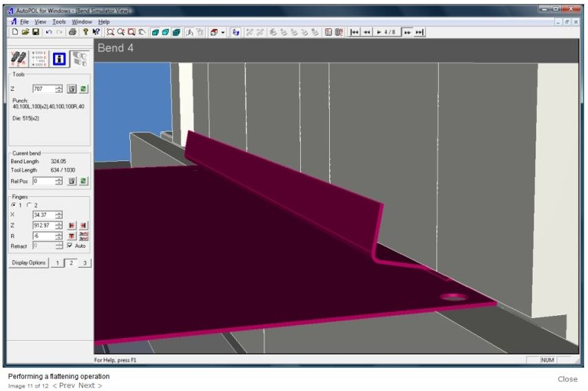Click the green refresh icon beside Tools Z
This screenshot has height=391, width=588.
84,89
